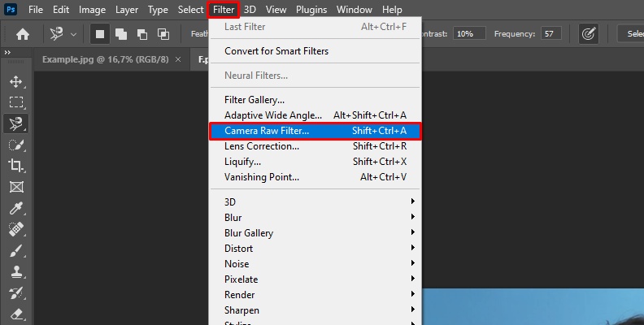
Task: Open the Plugins menu
Action: (x=311, y=10)
